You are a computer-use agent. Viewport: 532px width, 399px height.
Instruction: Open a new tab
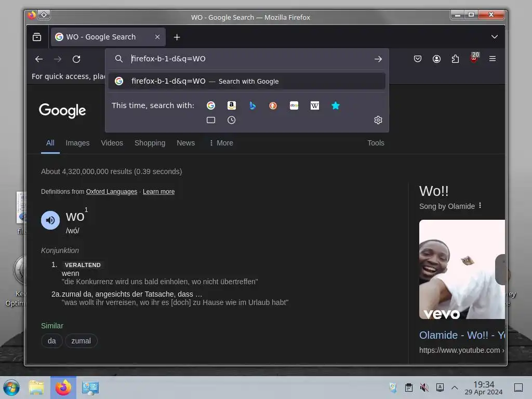pos(177,37)
